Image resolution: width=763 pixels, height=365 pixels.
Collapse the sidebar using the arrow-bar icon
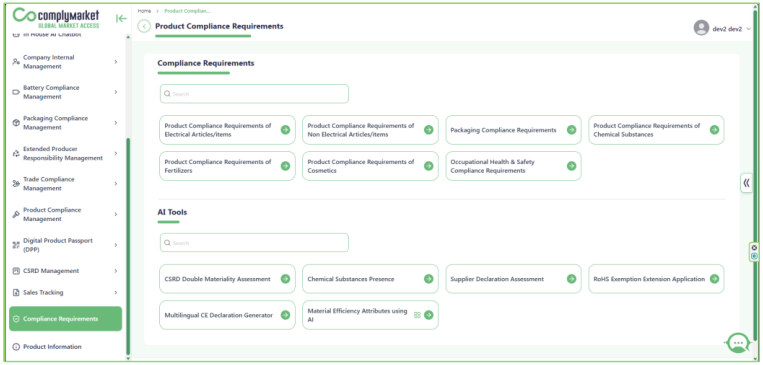(121, 18)
